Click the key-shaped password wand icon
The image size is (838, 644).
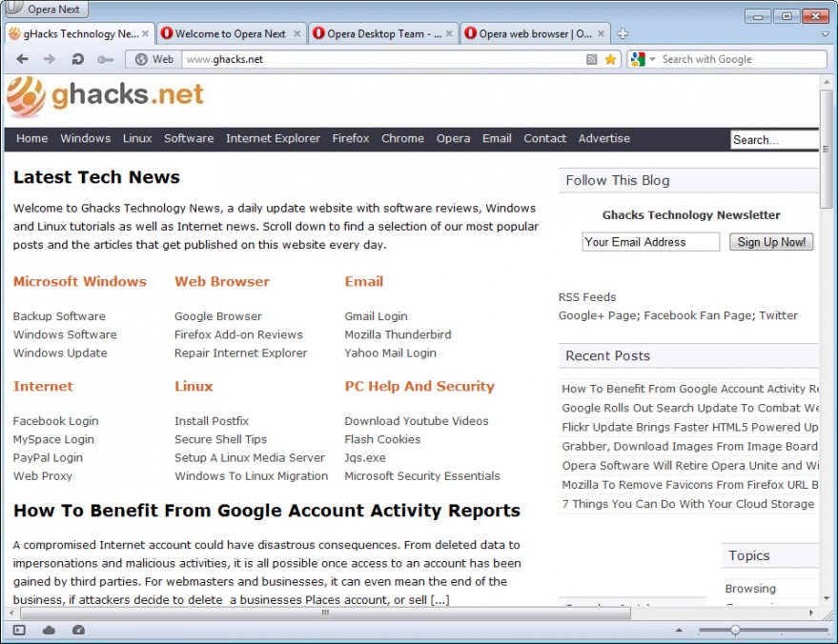(x=106, y=59)
